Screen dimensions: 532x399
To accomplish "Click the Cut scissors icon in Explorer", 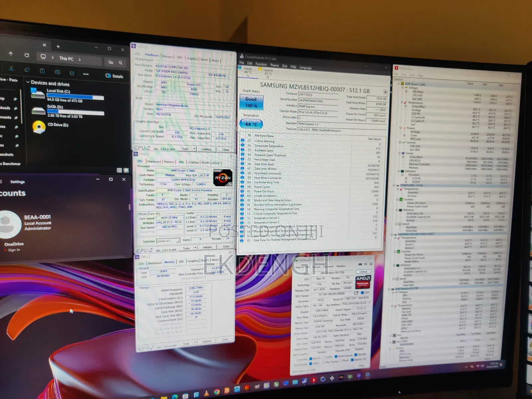I will pos(11,68).
